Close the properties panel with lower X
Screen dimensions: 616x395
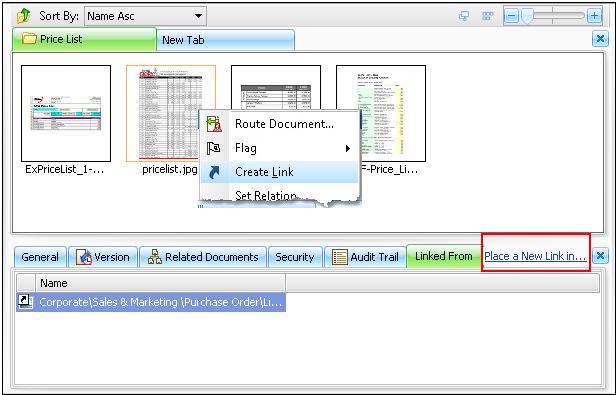(x=600, y=256)
